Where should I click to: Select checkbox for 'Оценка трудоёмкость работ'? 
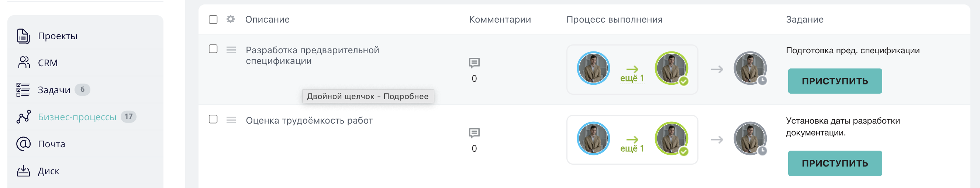pos(213,120)
